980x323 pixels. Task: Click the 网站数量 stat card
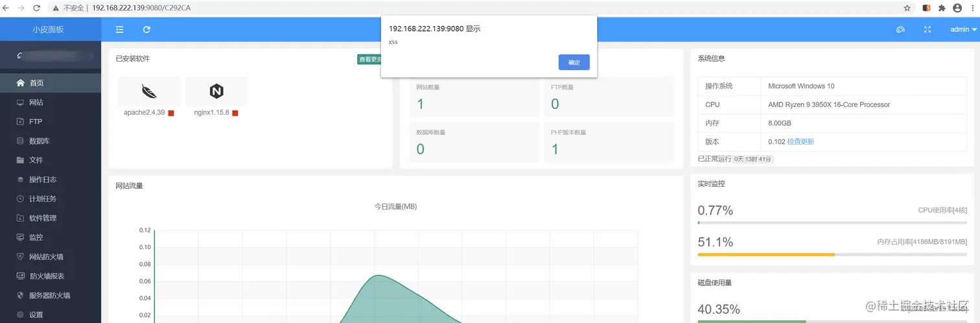pyautogui.click(x=474, y=97)
